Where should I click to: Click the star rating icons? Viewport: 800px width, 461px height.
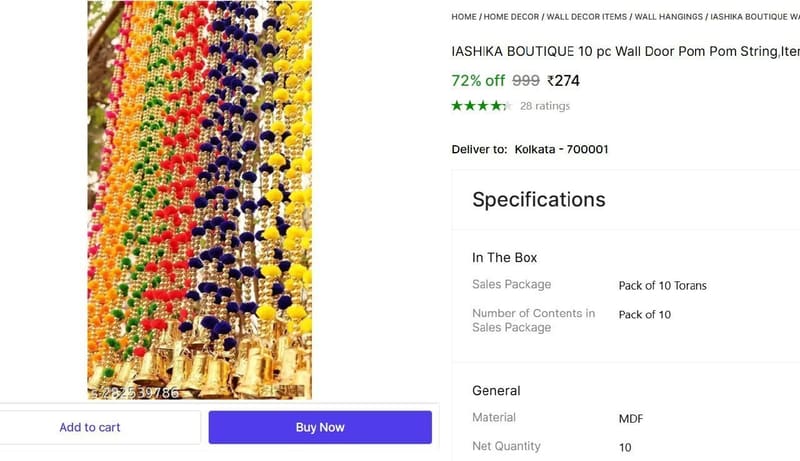click(x=481, y=106)
